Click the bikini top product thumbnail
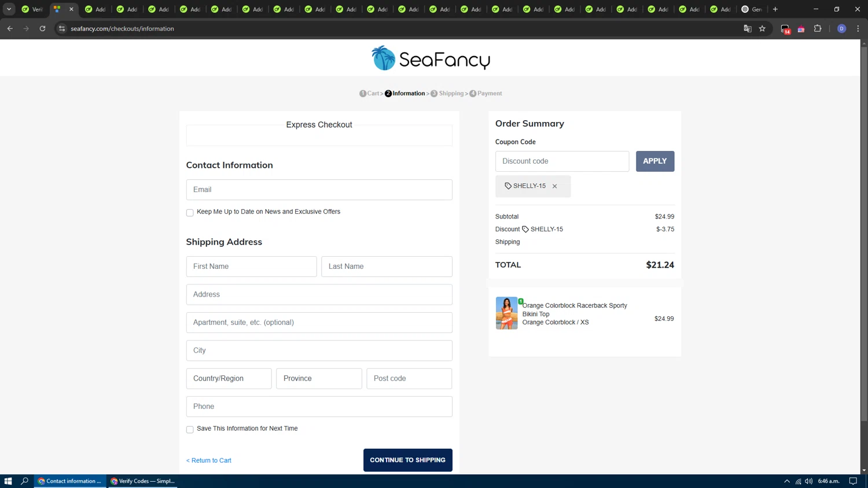The width and height of the screenshot is (868, 488). pyautogui.click(x=506, y=313)
